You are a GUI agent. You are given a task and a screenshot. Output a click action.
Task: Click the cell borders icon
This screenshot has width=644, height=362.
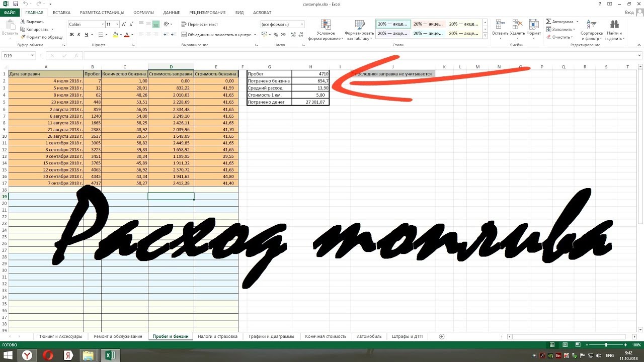[x=101, y=35]
